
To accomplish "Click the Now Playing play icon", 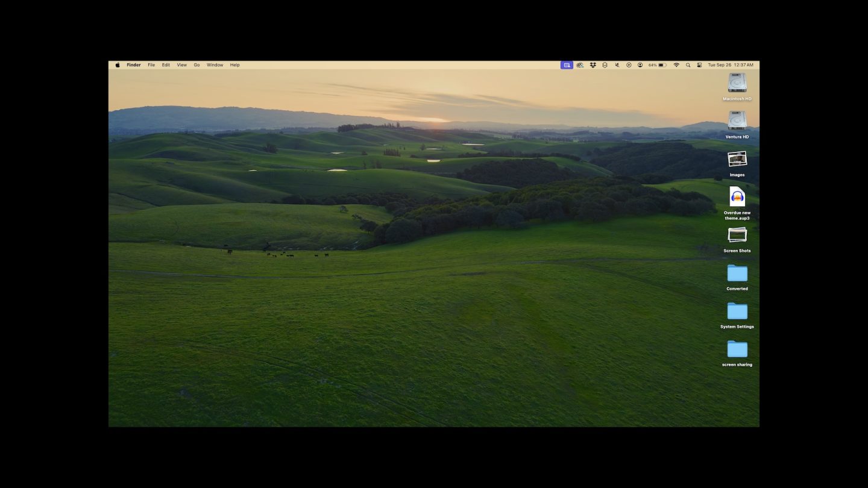I will (629, 65).
